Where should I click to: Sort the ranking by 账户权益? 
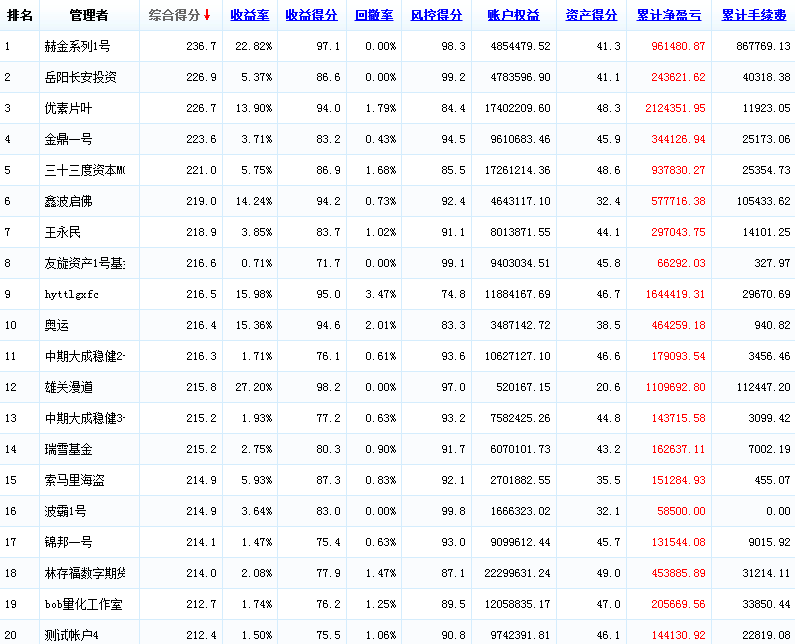tap(513, 16)
